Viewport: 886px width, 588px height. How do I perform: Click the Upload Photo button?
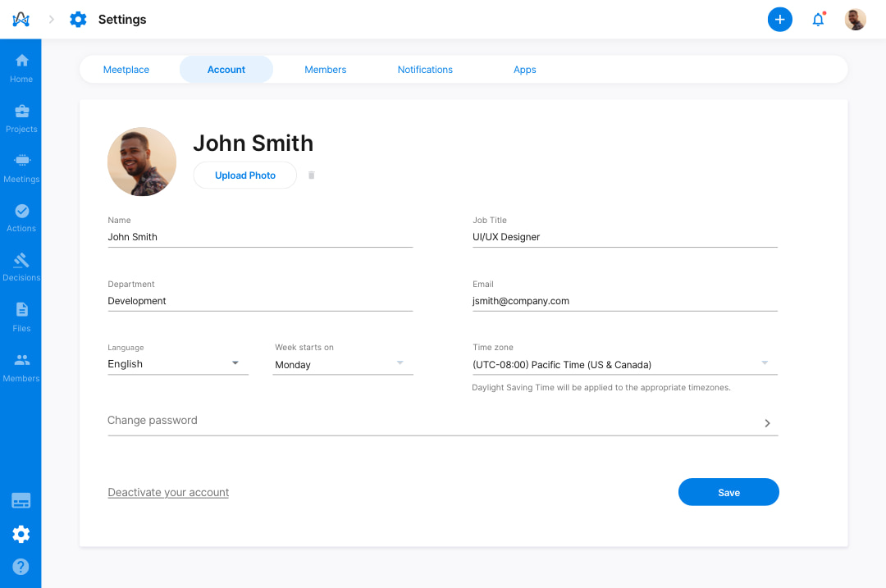245,175
